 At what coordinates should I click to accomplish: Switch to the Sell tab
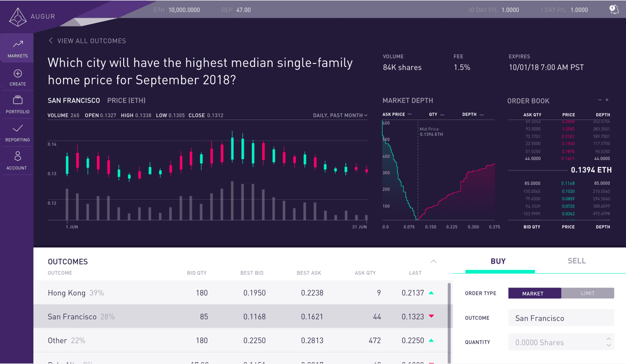click(x=577, y=261)
